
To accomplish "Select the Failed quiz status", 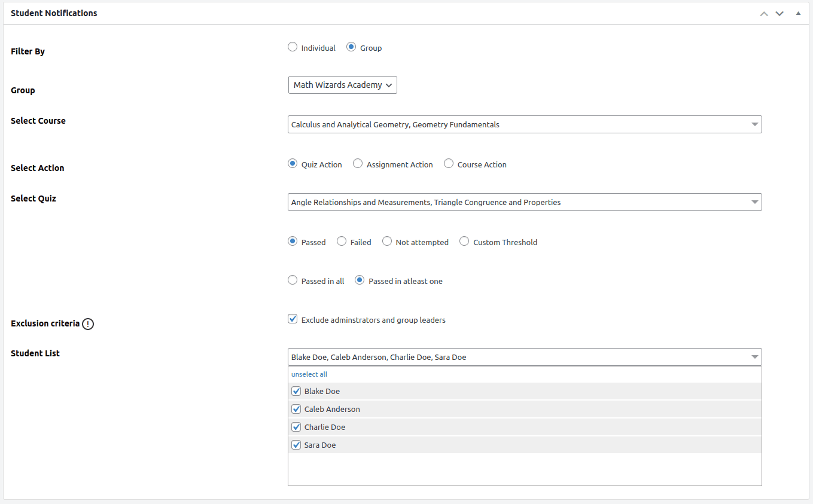I will click(342, 242).
